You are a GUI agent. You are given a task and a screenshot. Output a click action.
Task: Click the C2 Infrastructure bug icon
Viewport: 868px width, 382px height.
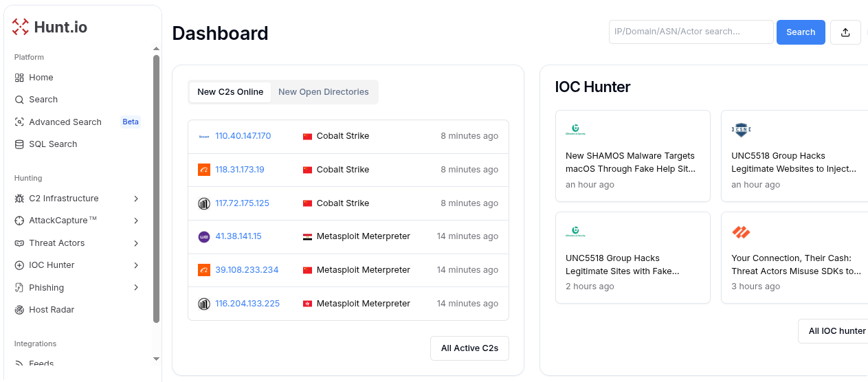[x=19, y=199]
